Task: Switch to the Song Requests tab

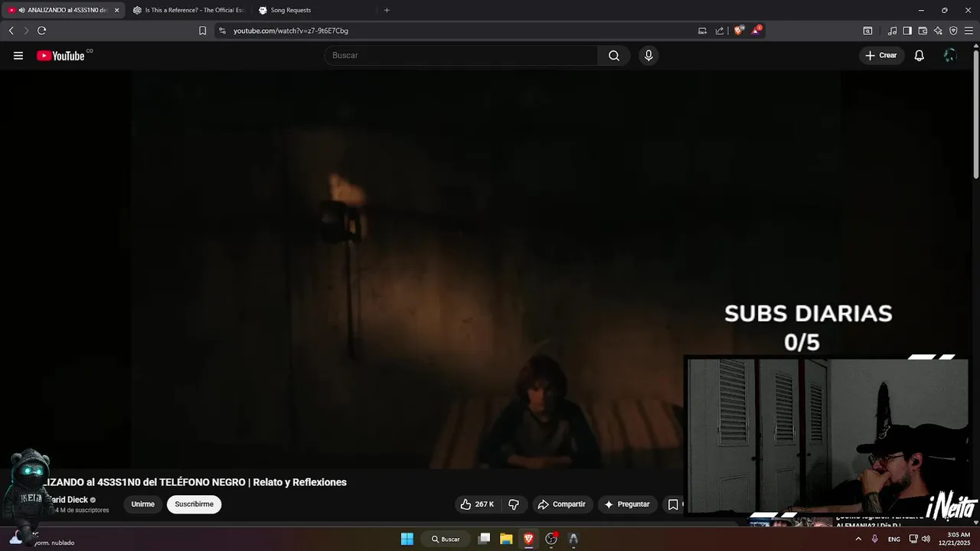Action: click(314, 10)
